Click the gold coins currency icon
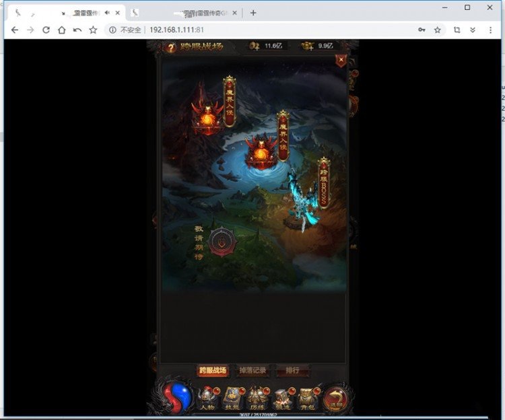The image size is (505, 420). [x=255, y=46]
